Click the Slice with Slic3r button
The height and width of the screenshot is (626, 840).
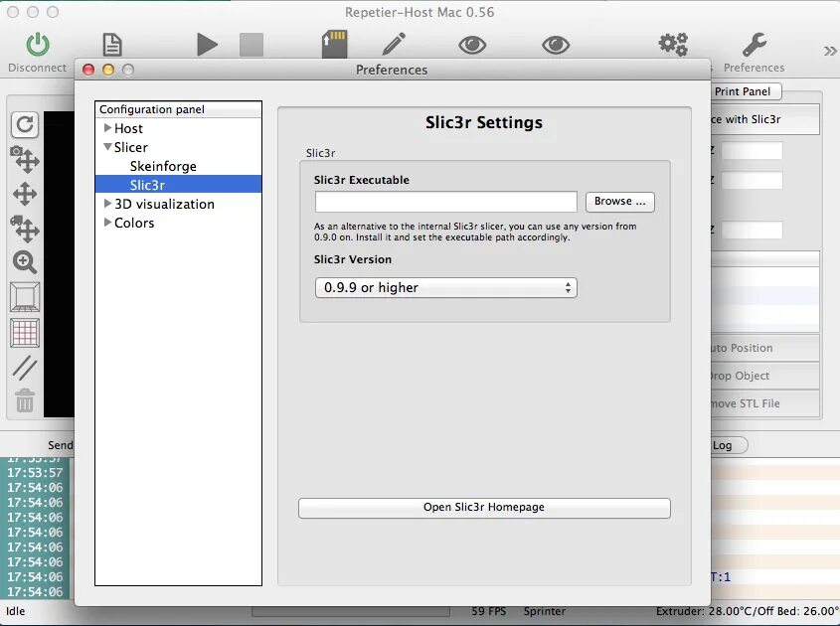point(765,119)
